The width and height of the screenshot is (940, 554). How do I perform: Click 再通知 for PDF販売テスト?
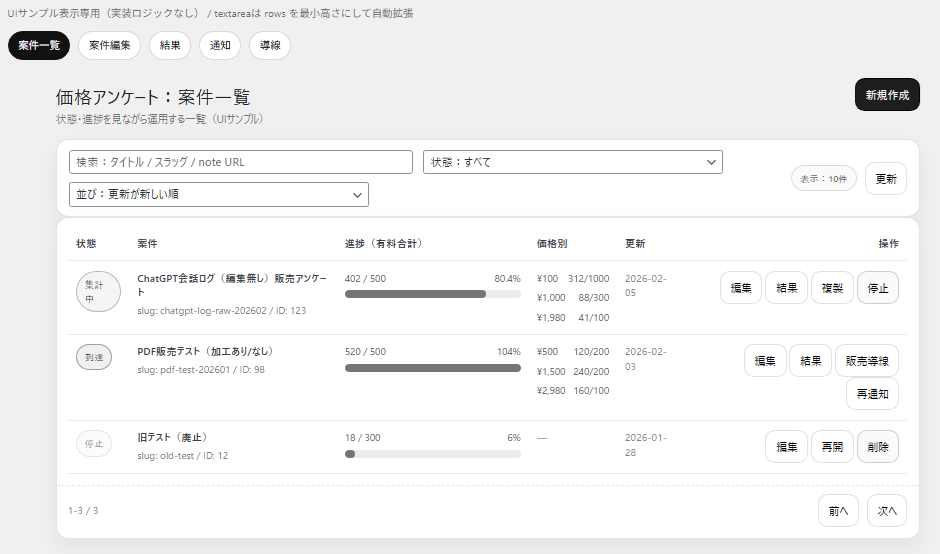point(872,394)
